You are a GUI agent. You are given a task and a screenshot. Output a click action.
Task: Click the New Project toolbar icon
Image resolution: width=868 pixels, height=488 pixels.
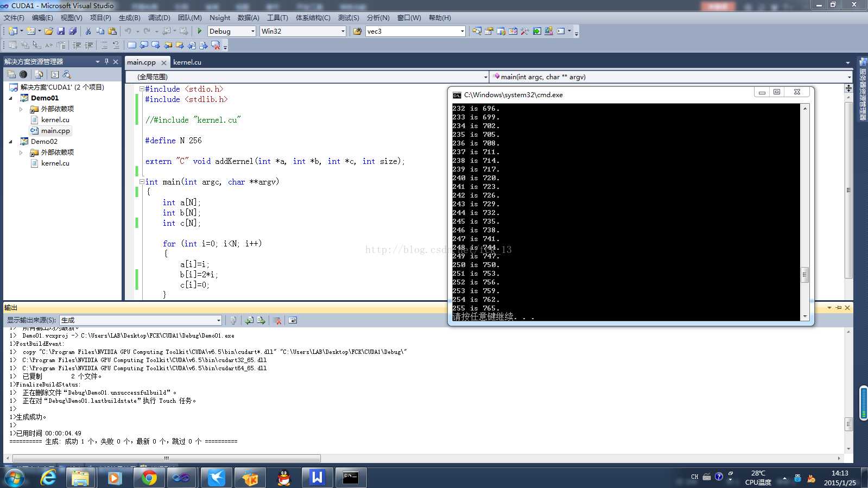click(x=12, y=31)
